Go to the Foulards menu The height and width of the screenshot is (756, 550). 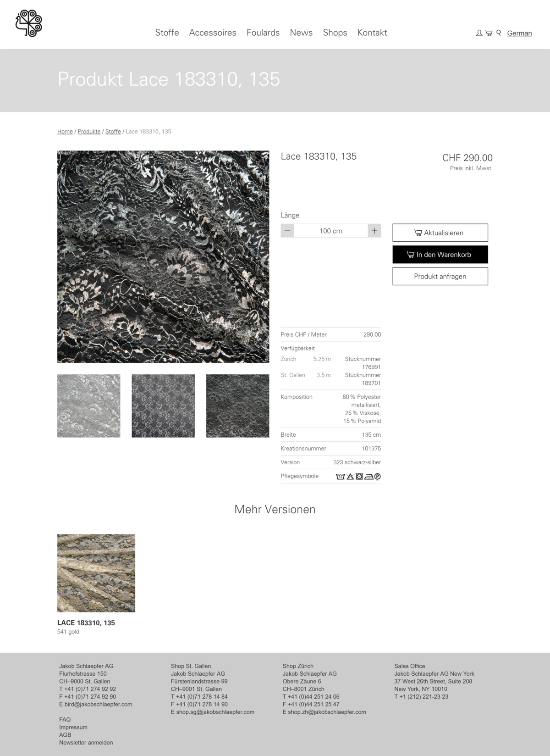[263, 33]
